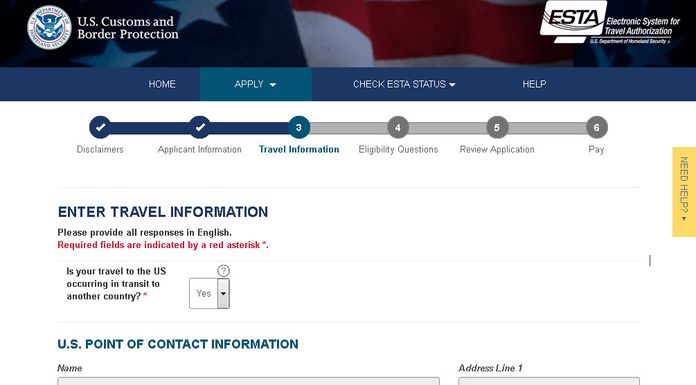Image resolution: width=696 pixels, height=385 pixels.
Task: Click the Electronic System for Travel Authorization text
Action: click(642, 26)
